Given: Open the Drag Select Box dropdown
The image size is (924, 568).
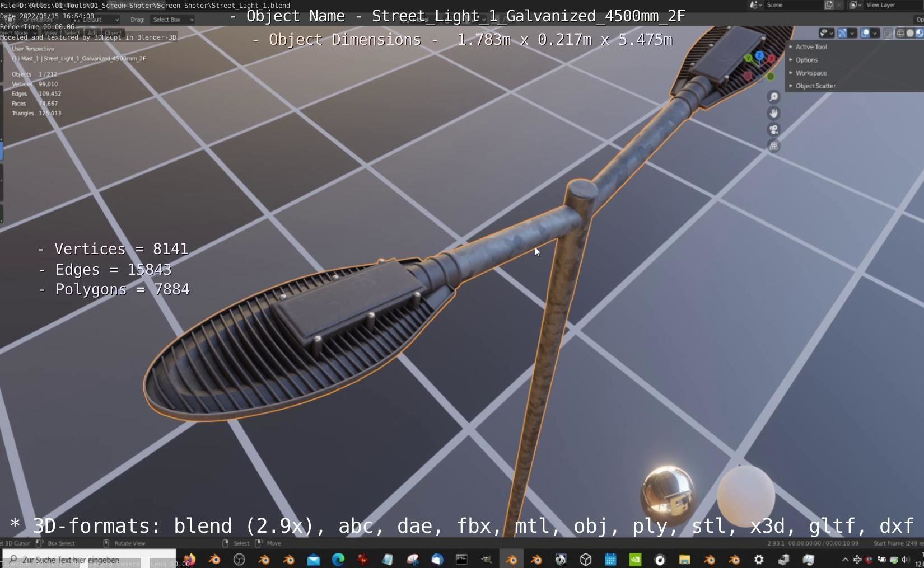Looking at the screenshot, I should pyautogui.click(x=173, y=20).
